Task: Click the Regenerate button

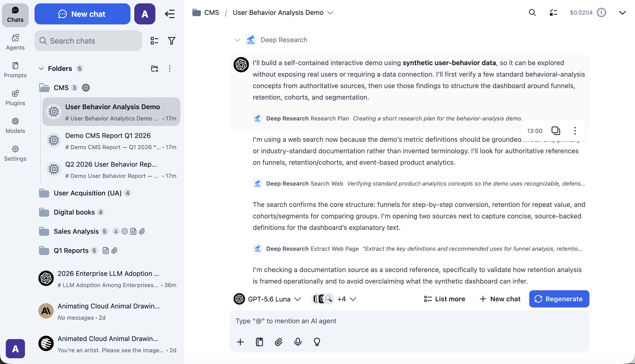Action: (559, 299)
